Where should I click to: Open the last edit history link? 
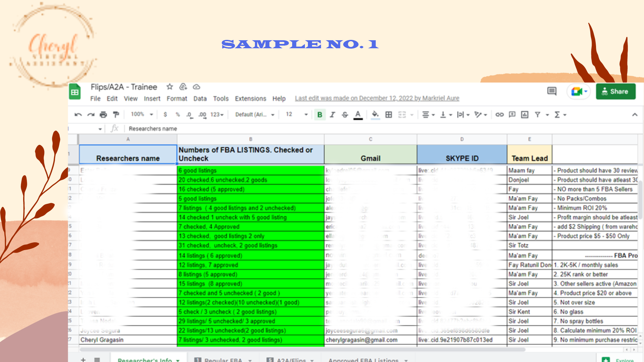[377, 98]
